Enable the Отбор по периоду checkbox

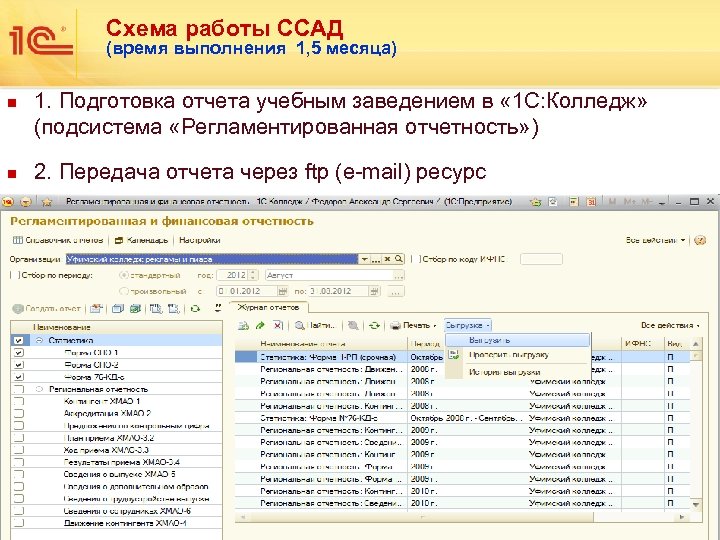click(x=15, y=275)
